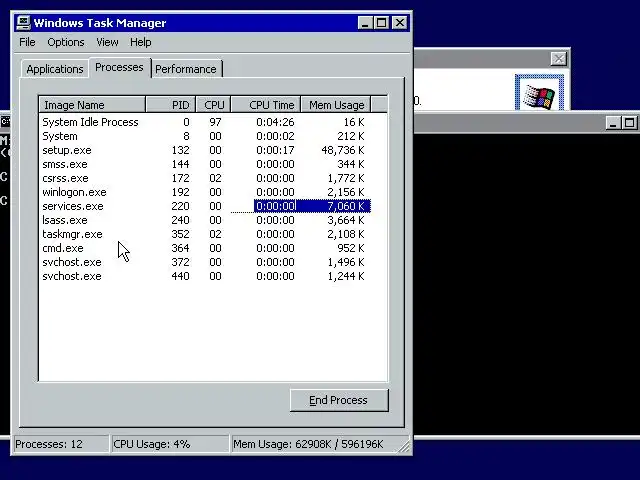
Task: Select the smss.exe process
Action: point(204,164)
